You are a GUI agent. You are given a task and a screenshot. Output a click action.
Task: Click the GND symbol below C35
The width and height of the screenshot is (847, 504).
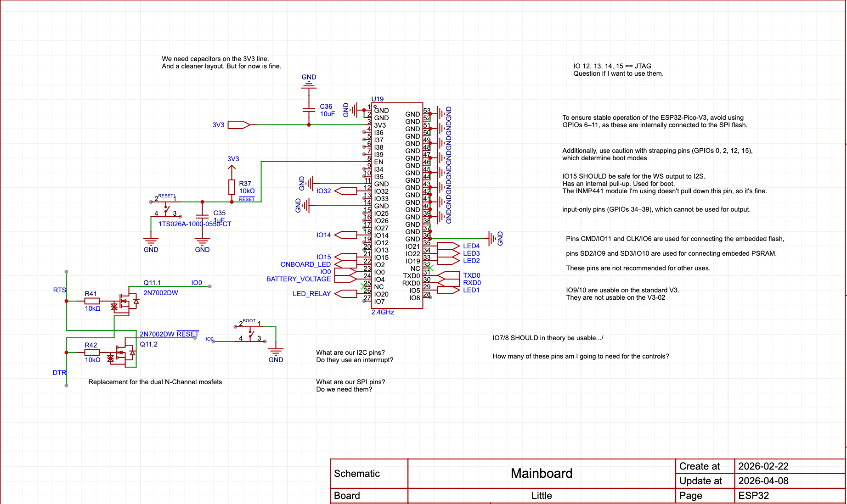[x=202, y=245]
